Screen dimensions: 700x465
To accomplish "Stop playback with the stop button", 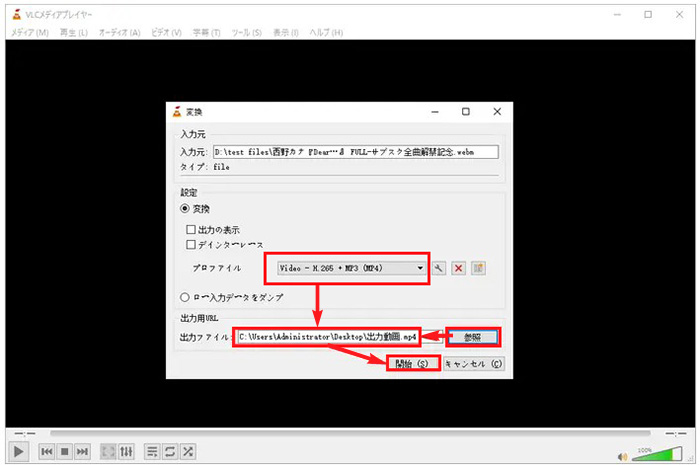I will [65, 452].
